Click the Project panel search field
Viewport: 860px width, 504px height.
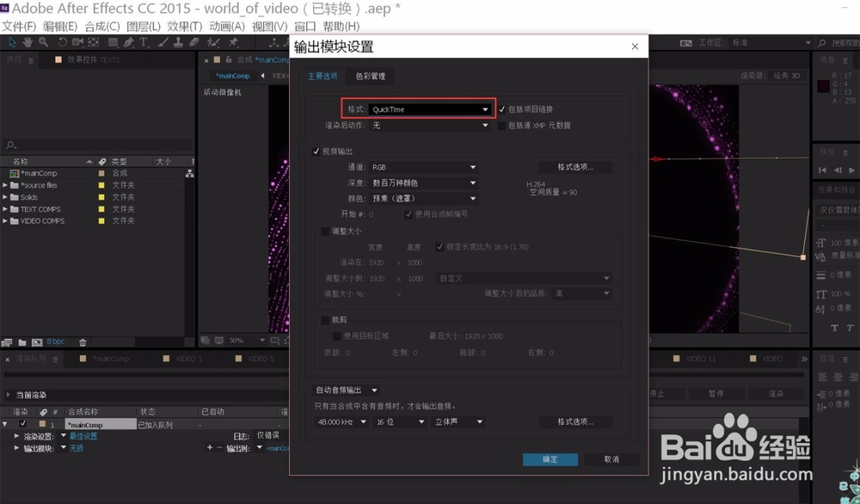(98, 145)
